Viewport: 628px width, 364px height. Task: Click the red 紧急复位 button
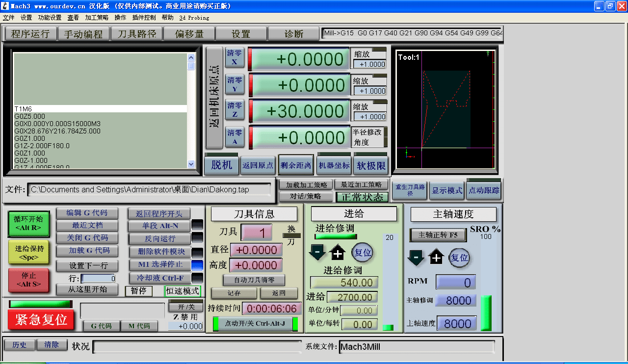41,320
